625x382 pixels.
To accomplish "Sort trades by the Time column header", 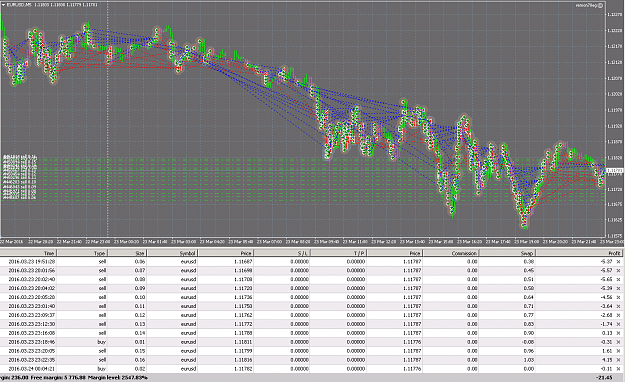I will pyautogui.click(x=28, y=253).
